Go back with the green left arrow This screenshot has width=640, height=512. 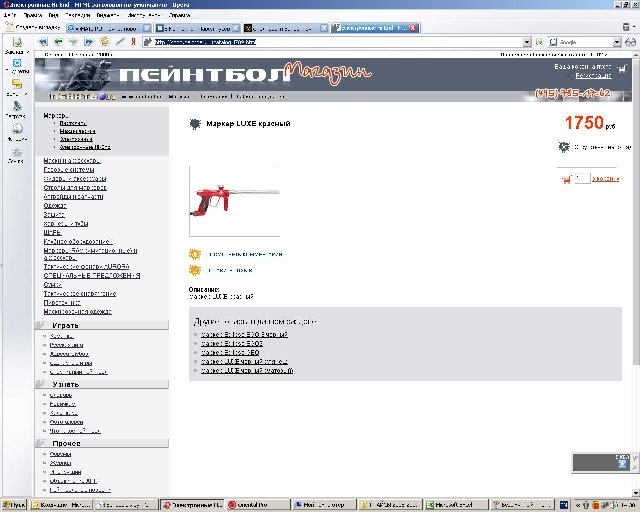tap(58, 42)
